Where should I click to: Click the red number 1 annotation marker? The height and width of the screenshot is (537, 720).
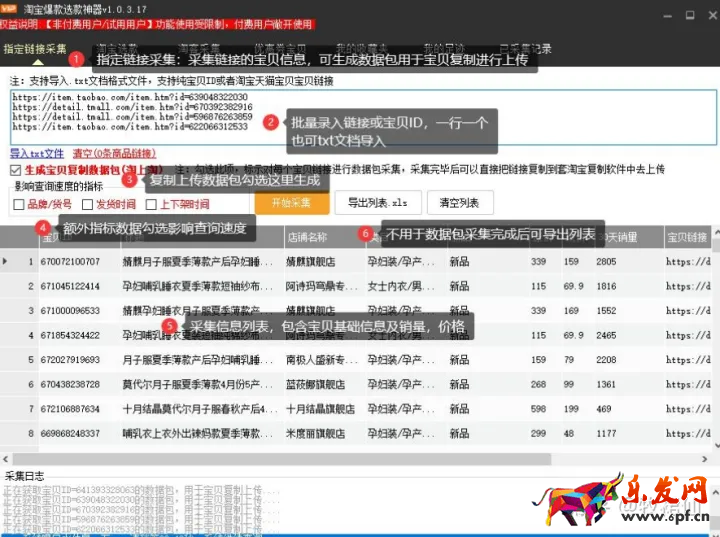75,60
